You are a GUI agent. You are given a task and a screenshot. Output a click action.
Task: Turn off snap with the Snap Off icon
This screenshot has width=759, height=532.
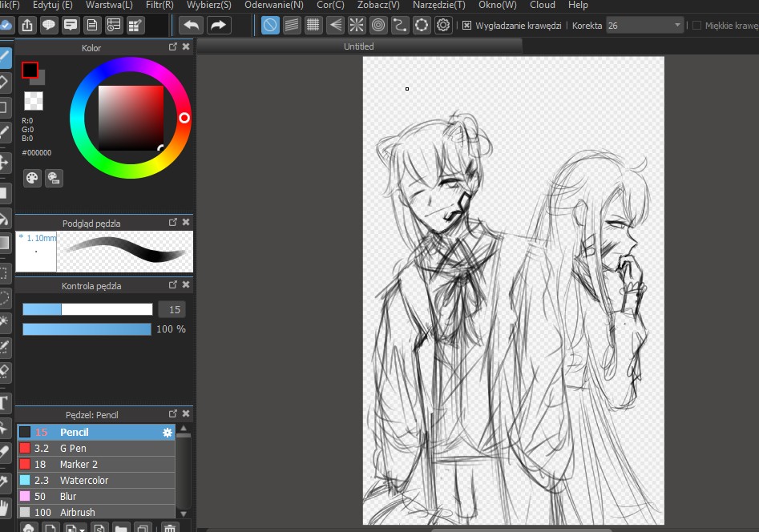(x=270, y=25)
